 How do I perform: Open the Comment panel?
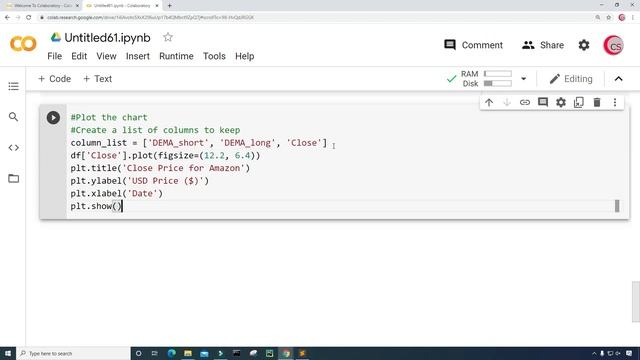pyautogui.click(x=473, y=45)
